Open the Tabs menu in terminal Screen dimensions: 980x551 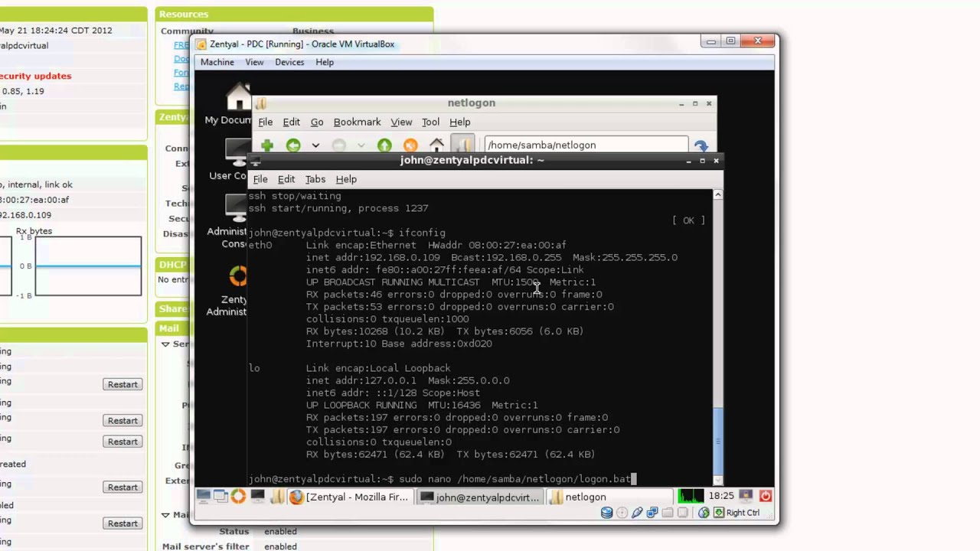315,179
